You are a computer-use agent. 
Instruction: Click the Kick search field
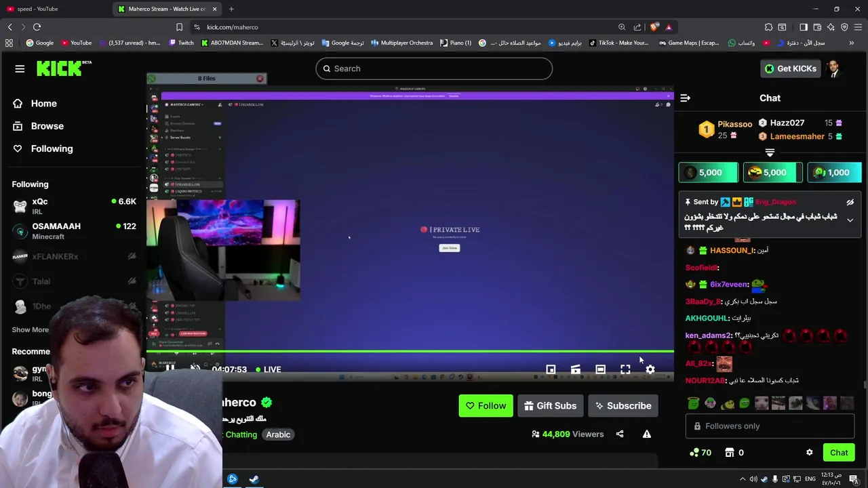pyautogui.click(x=434, y=68)
